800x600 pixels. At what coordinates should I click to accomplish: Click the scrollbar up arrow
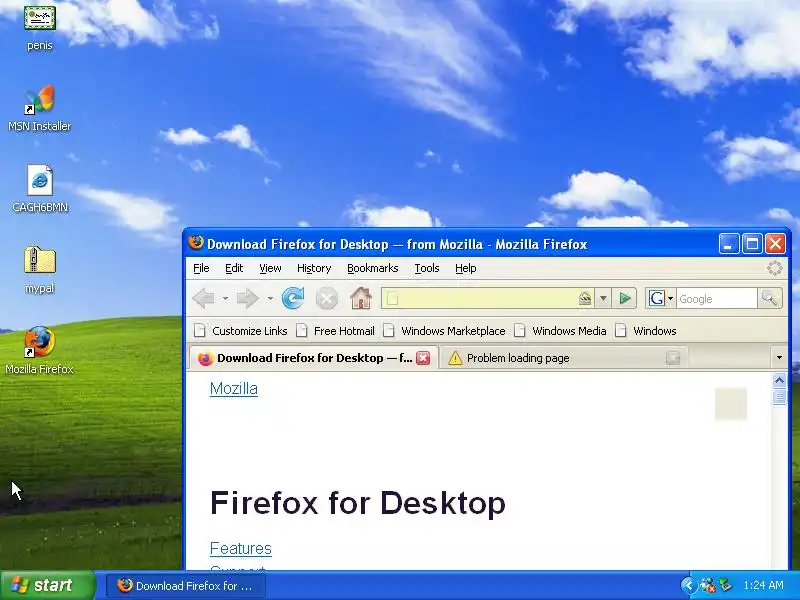click(779, 381)
